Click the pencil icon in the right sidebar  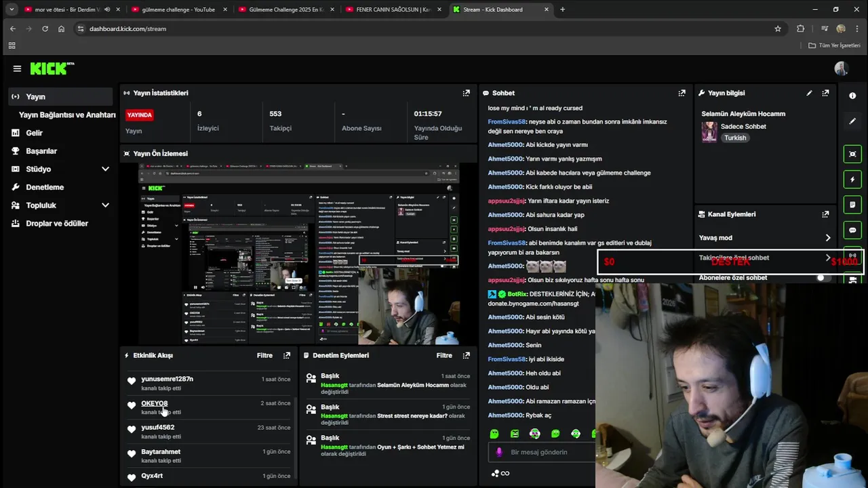coord(852,121)
